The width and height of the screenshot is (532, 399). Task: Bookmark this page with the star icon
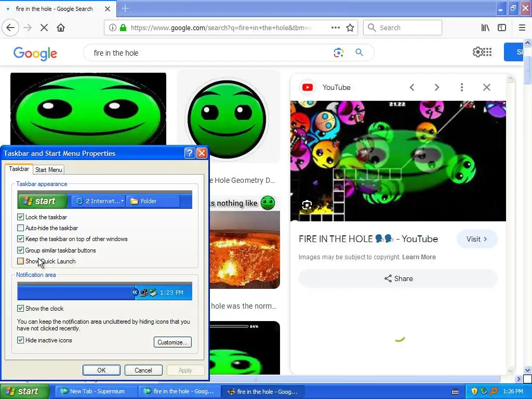point(350,28)
